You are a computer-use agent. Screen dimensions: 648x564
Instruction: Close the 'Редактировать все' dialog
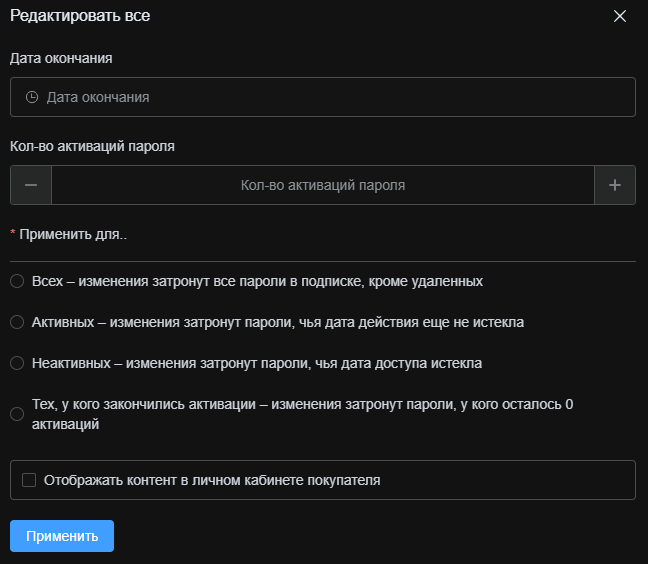(619, 16)
